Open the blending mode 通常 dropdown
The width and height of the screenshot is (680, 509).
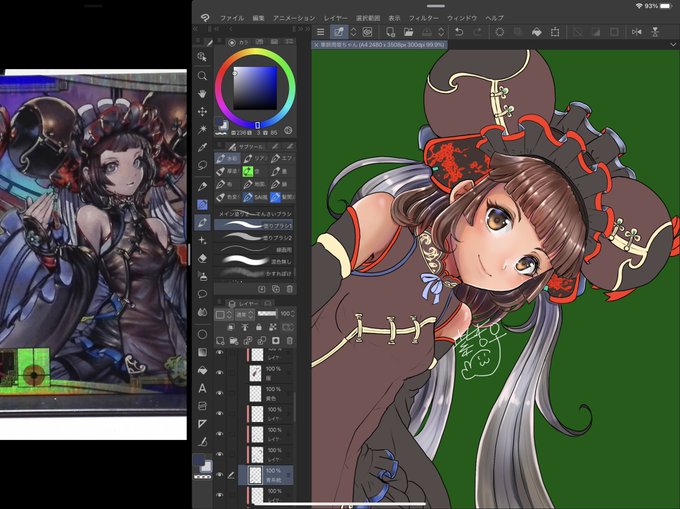point(244,314)
